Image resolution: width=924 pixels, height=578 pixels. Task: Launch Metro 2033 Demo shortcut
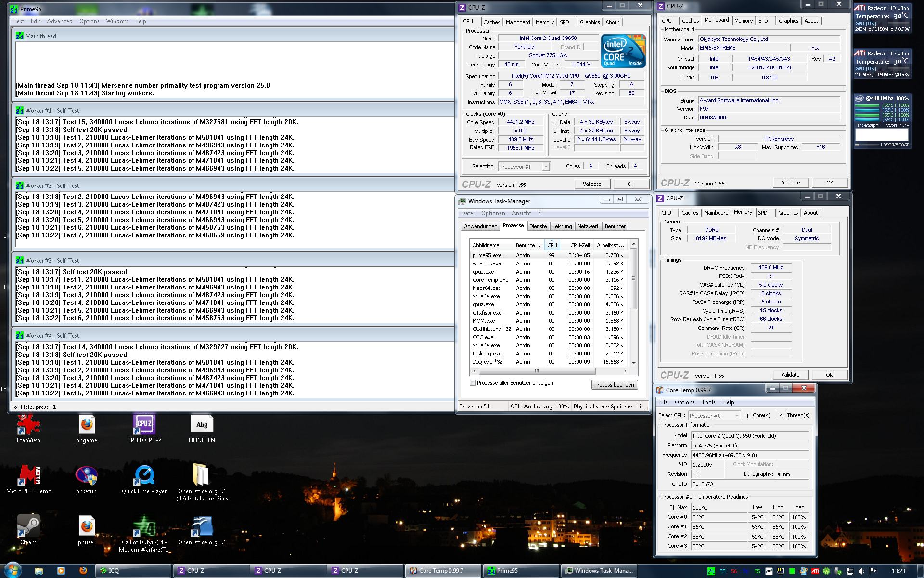pos(28,480)
